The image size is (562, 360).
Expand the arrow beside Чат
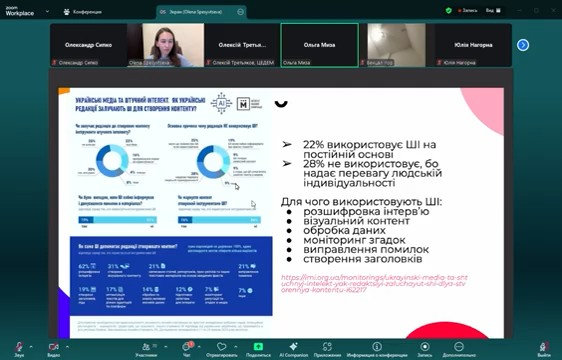[x=199, y=347]
